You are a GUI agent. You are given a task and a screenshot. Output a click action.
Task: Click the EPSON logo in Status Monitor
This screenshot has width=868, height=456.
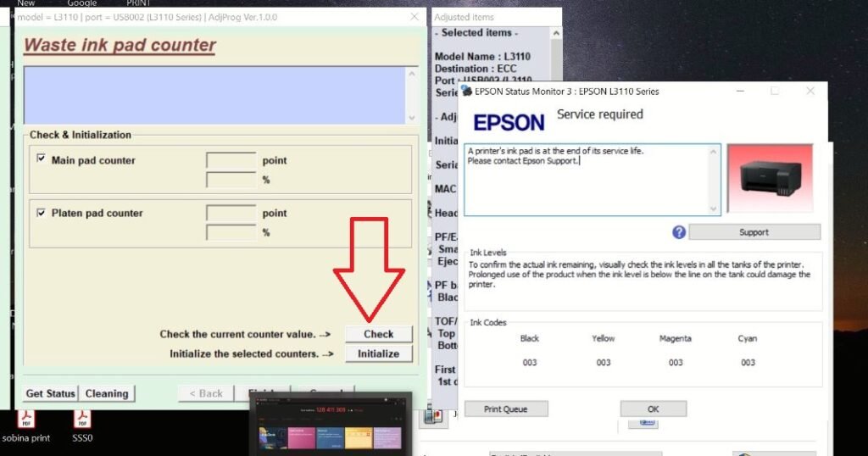(509, 122)
